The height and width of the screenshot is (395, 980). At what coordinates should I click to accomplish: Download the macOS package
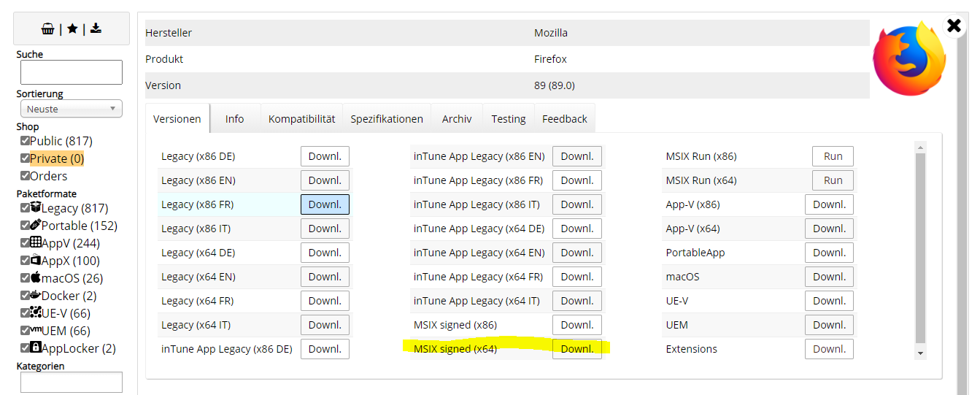(829, 277)
